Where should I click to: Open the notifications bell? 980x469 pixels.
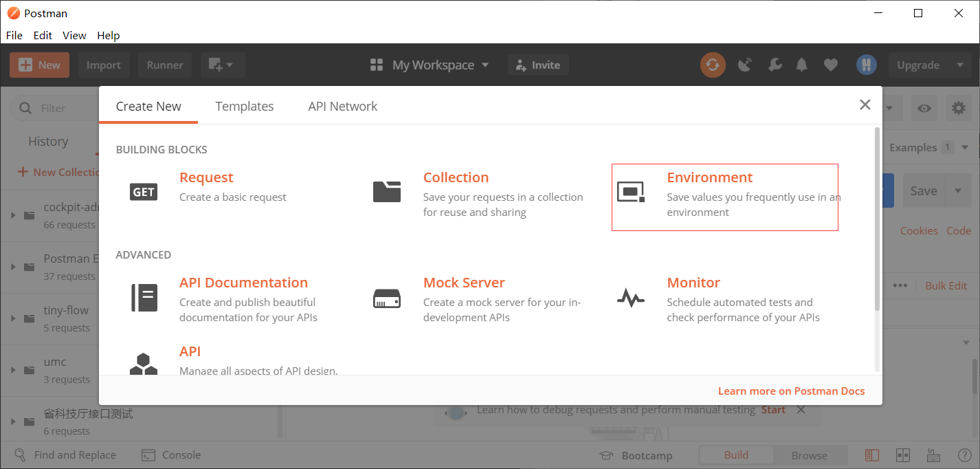coord(802,65)
